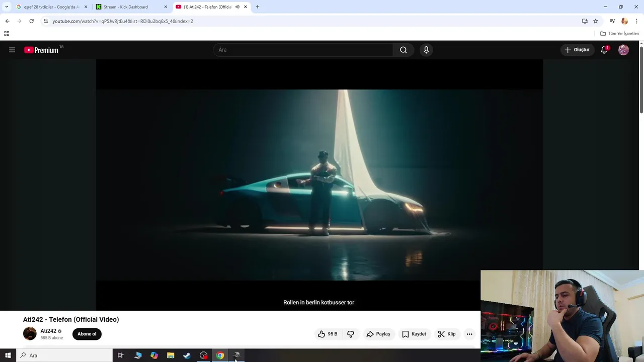Open Chrome apps grid in bookmarks bar
Viewport: 644px width, 362px height.
7,34
